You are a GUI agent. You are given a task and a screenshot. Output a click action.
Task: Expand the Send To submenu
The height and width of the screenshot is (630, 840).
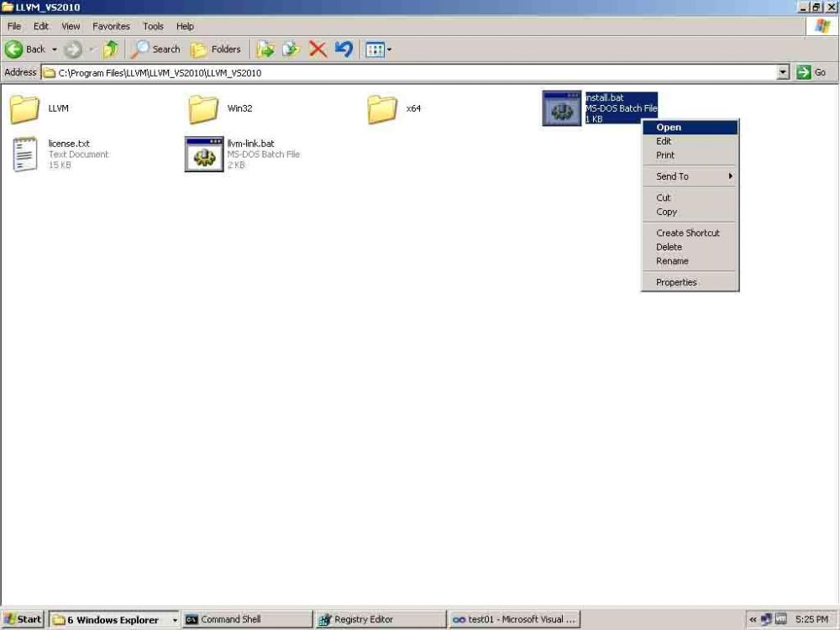[x=672, y=176]
